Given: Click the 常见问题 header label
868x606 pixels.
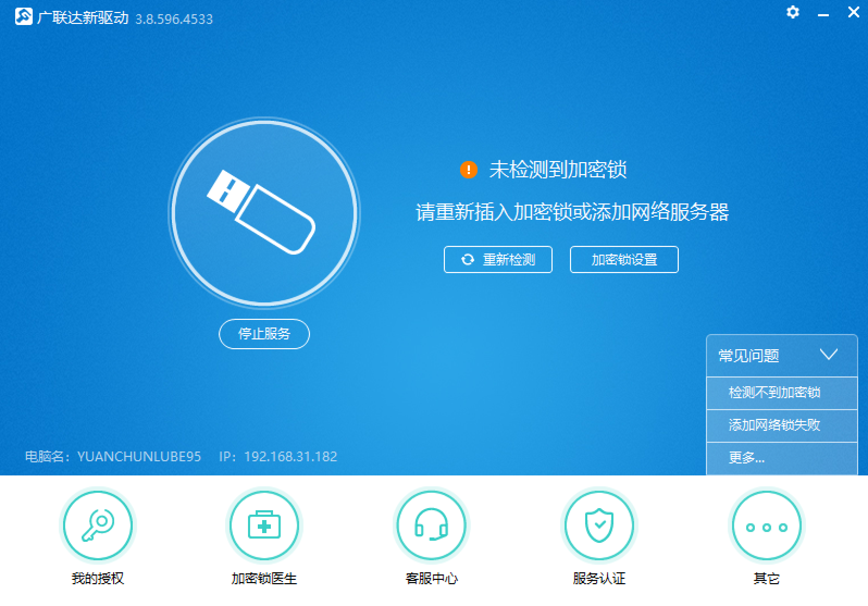Looking at the screenshot, I should (x=749, y=356).
